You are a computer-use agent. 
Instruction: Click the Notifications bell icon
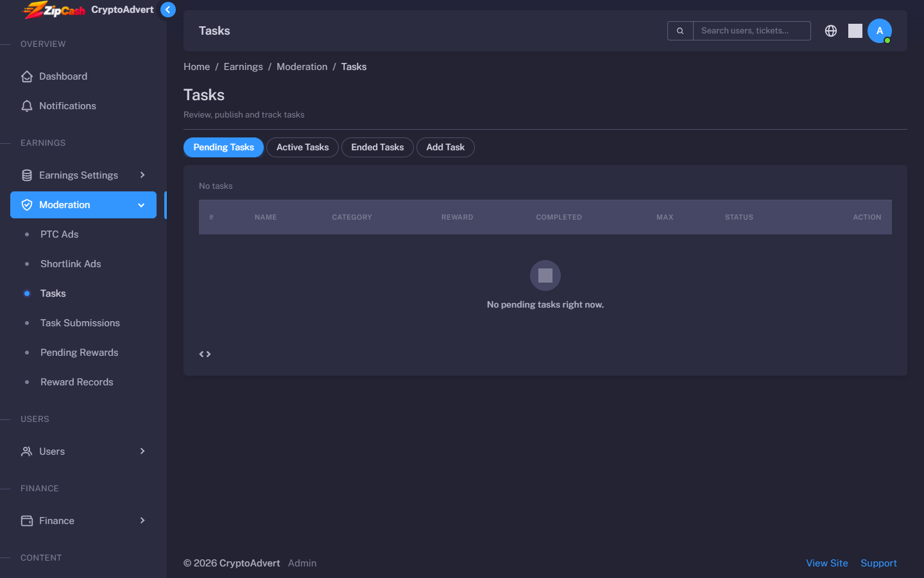[27, 106]
